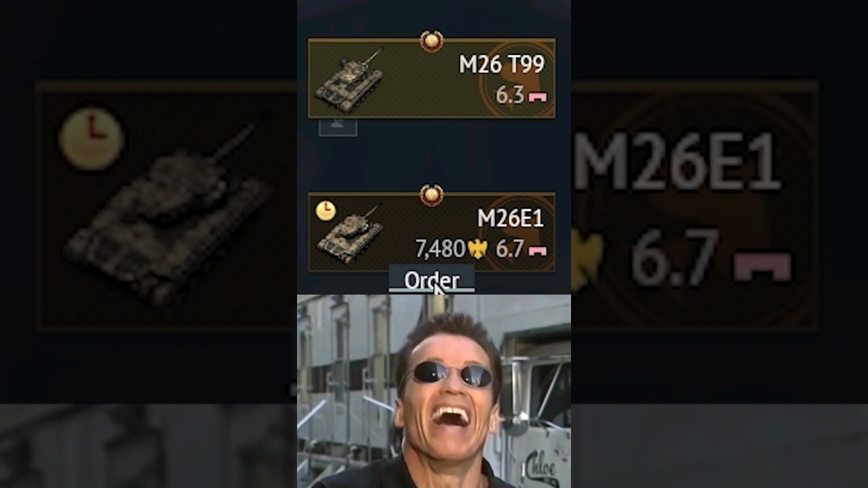Click the pink tank class icon beside 6.3
868x488 pixels.
(x=537, y=96)
